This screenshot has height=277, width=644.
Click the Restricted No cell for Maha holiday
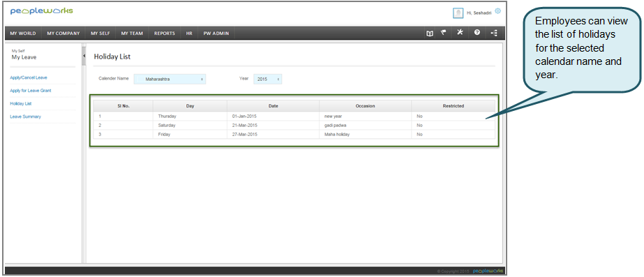click(x=454, y=135)
